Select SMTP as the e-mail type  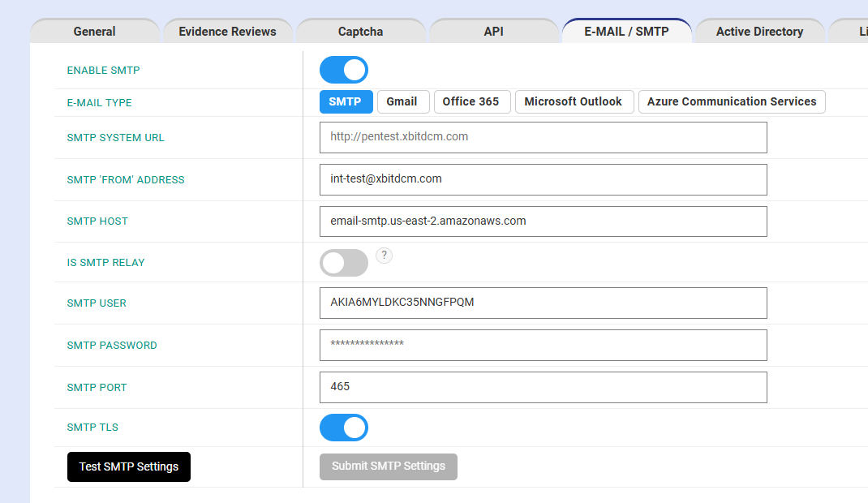[x=346, y=101]
